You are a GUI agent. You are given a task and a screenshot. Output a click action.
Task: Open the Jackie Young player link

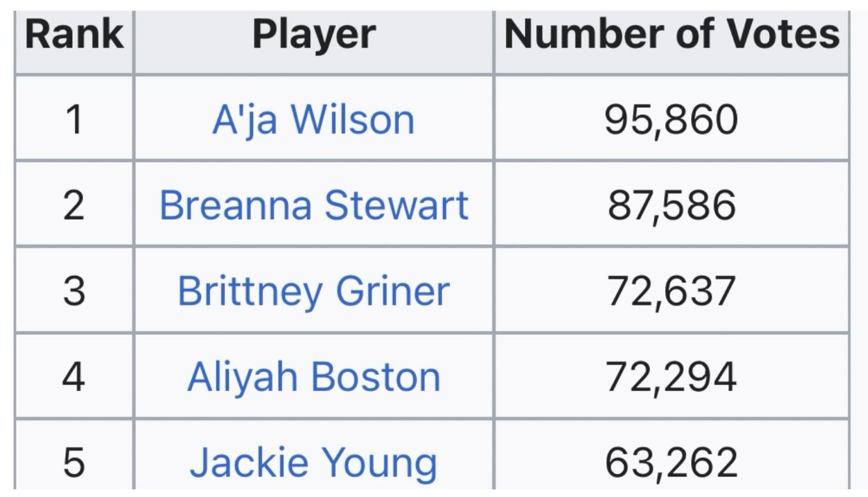313,462
